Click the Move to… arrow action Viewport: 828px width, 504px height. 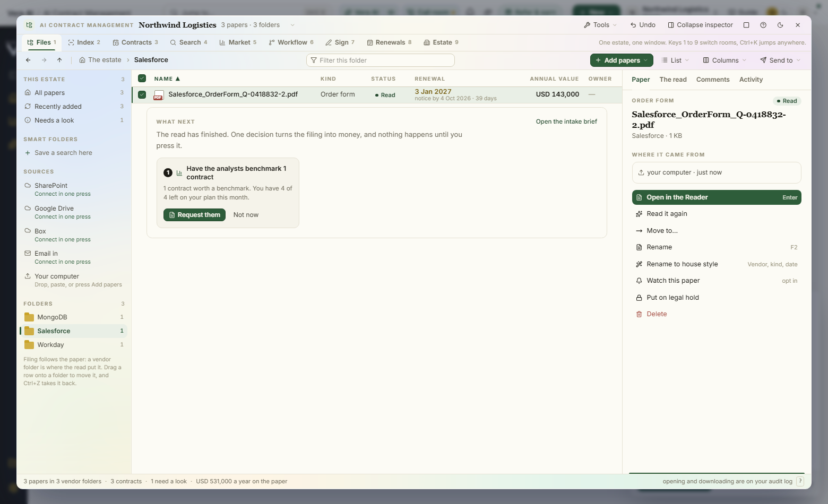click(x=717, y=231)
